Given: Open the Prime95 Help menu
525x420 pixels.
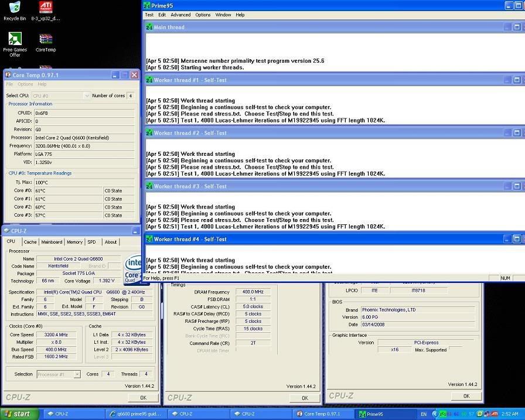Looking at the screenshot, I should click(x=240, y=15).
